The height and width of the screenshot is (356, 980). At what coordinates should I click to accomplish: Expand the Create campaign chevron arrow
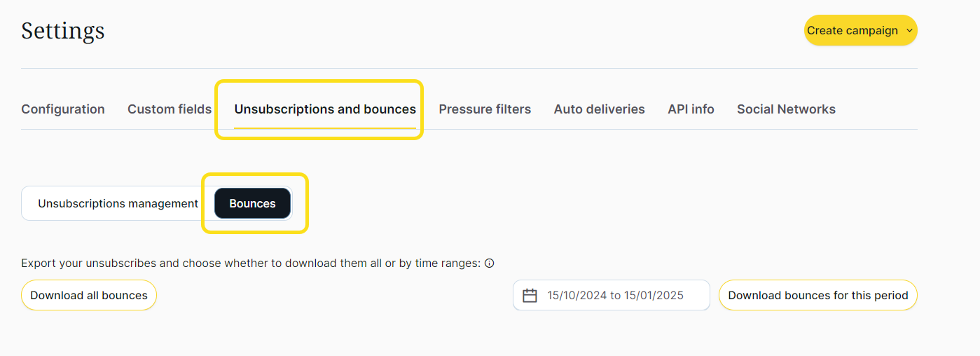pos(909,31)
